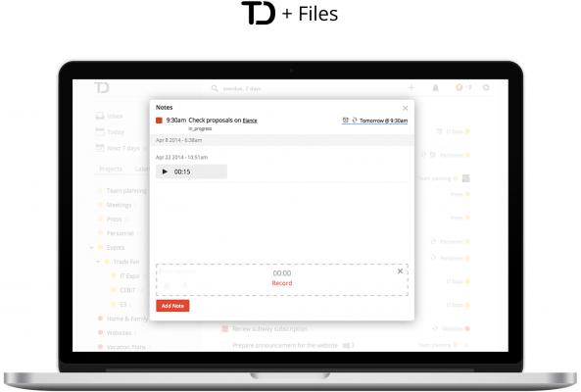Screen dimensions: 581x392
Task: Collapse the Events project arrow
Action: (x=91, y=248)
